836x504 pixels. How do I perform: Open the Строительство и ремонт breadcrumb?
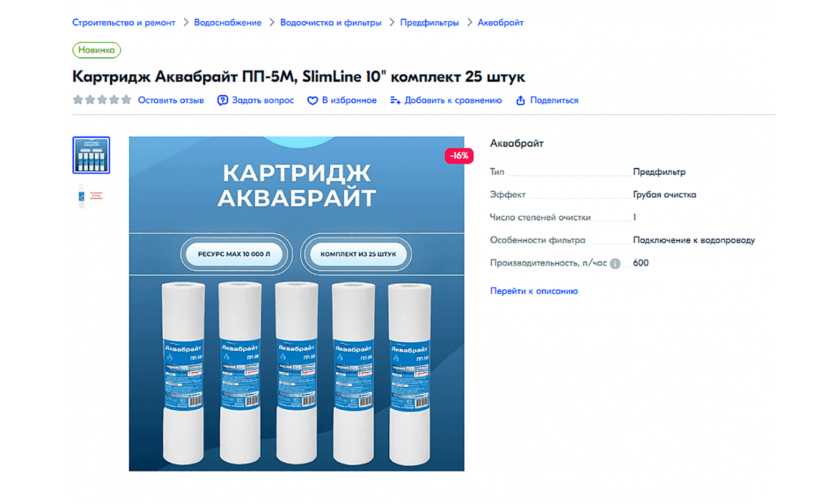(124, 22)
